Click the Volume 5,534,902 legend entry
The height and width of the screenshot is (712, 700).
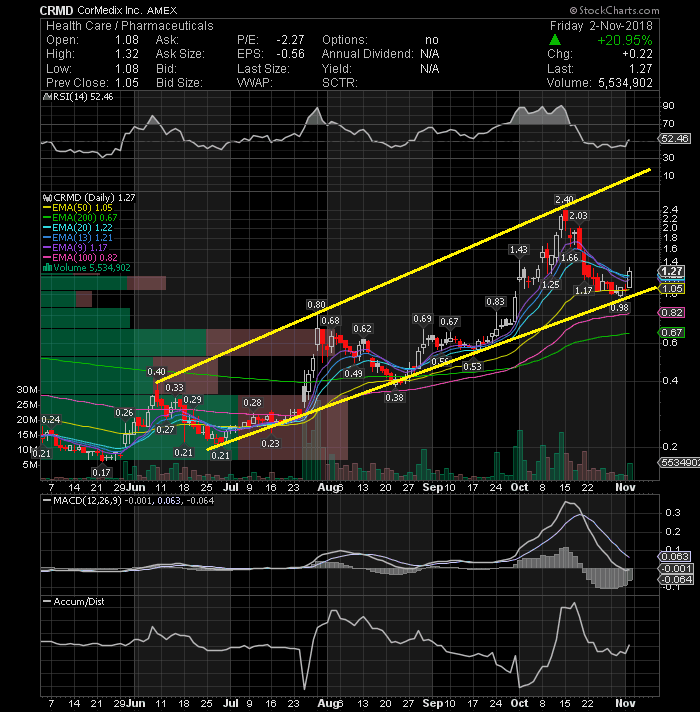pos(92,267)
